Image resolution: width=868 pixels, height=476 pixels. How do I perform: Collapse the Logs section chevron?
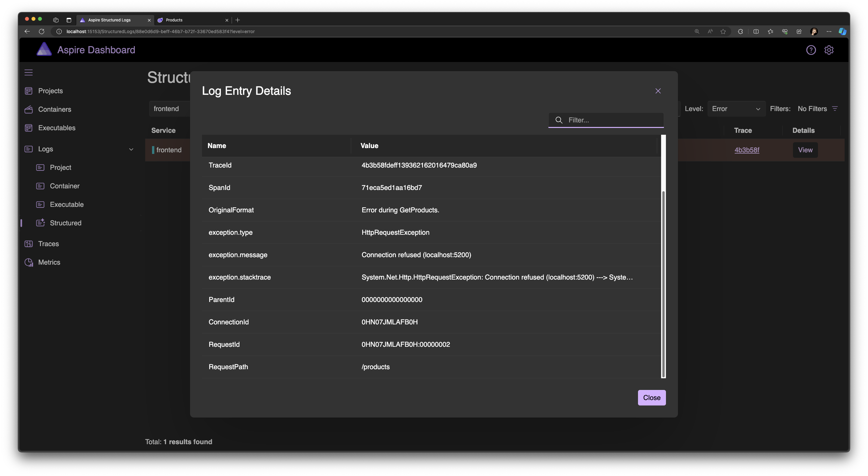[131, 149]
